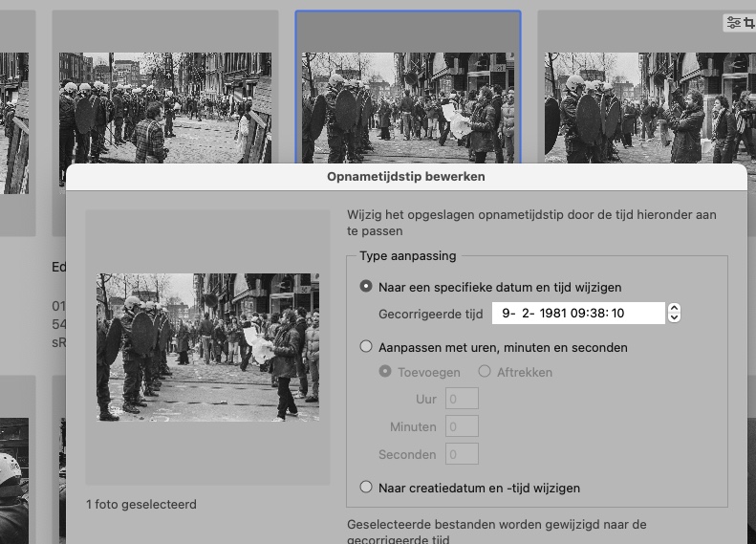Image resolution: width=756 pixels, height=544 pixels.
Task: Focus the Minuten input field
Action: tap(462, 426)
